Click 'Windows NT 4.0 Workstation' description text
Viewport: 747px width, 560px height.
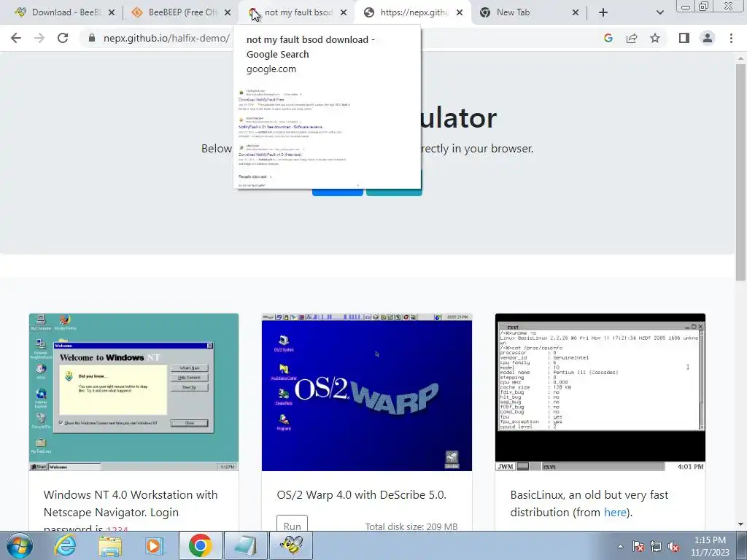131,513
